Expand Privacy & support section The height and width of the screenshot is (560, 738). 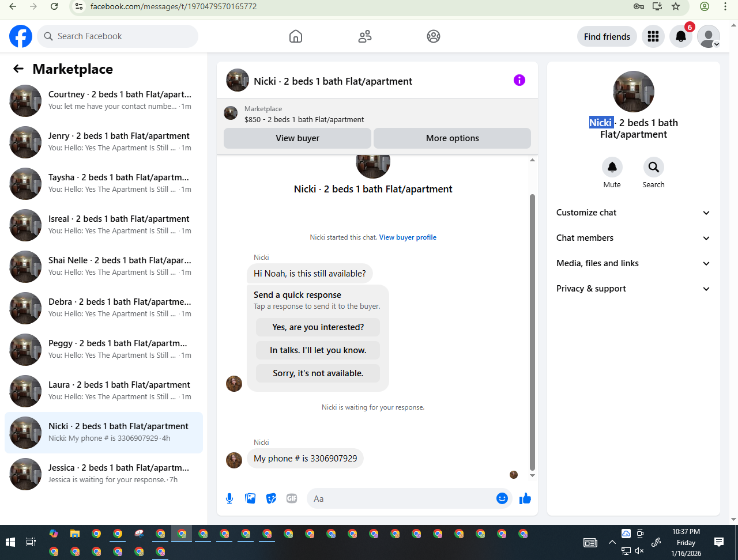tap(633, 289)
